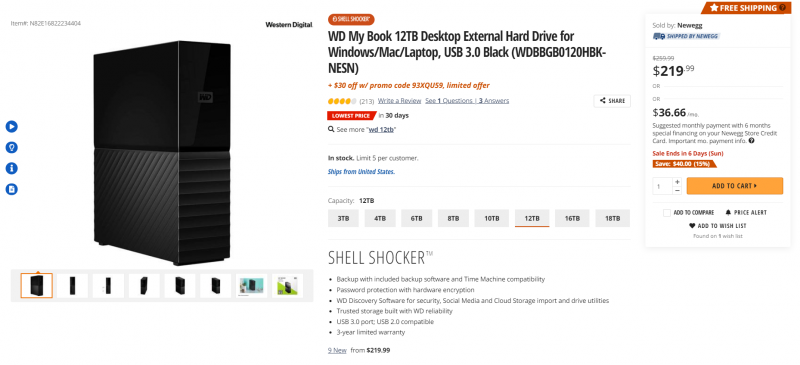Image resolution: width=800 pixels, height=365 pixels.
Task: Open the document specs icon
Action: (11, 189)
